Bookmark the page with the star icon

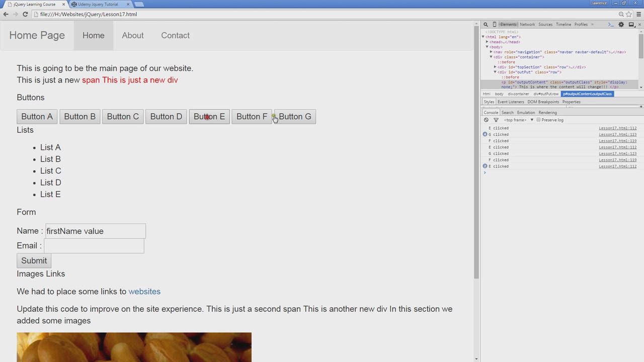point(629,14)
